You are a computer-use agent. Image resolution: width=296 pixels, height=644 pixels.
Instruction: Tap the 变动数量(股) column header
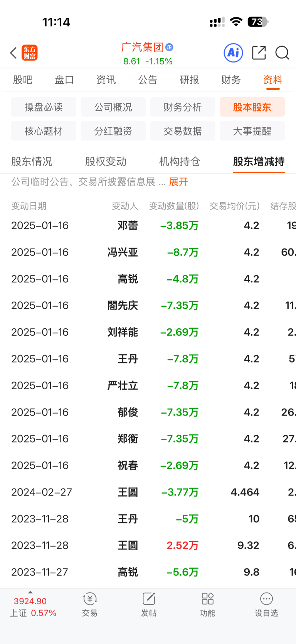click(x=174, y=206)
